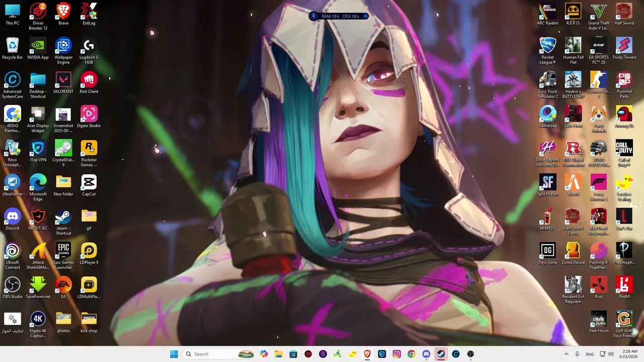
Task: Open the Rocket League desktop icon
Action: coord(547,51)
